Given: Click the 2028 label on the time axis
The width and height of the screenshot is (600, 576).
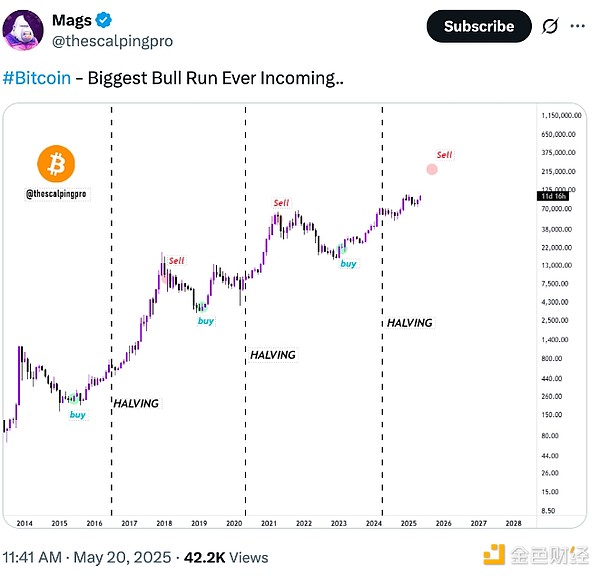Looking at the screenshot, I should tap(513, 522).
